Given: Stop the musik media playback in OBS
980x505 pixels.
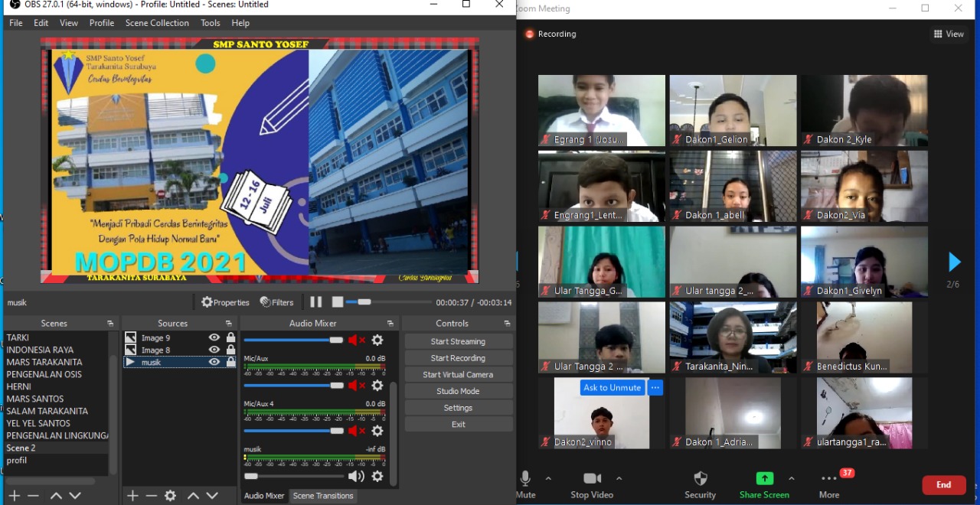Looking at the screenshot, I should coord(338,302).
